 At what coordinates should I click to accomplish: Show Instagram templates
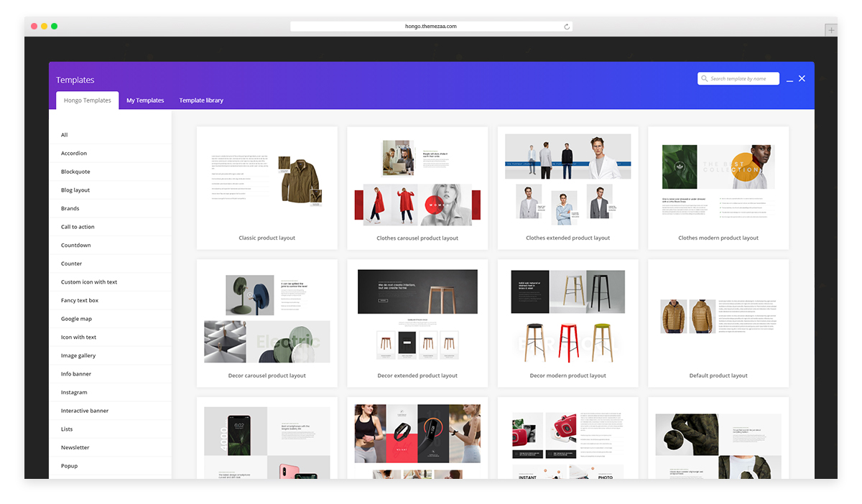point(110,393)
